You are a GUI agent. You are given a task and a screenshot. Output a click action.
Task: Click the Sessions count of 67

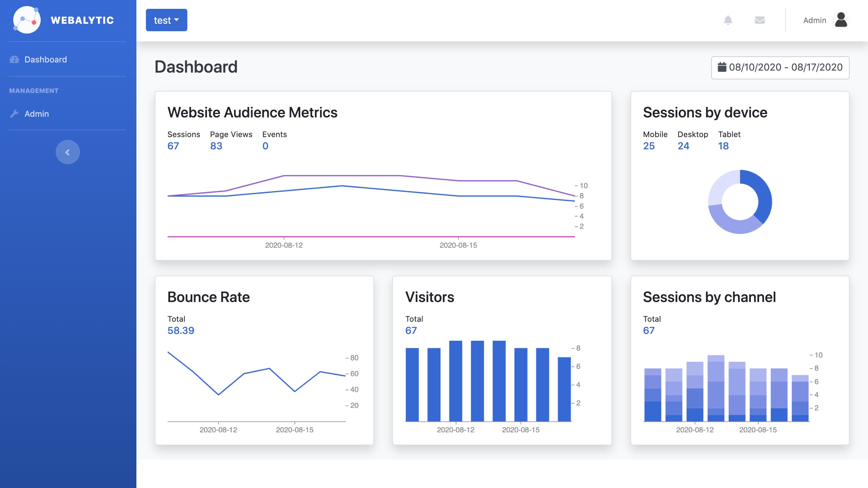point(173,146)
